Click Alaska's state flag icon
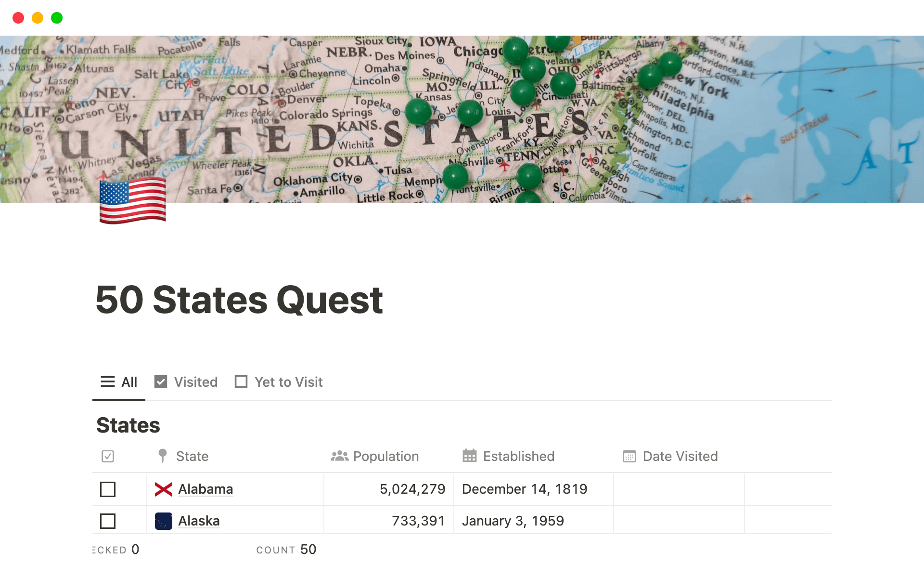Viewport: 924px width, 578px height. (x=163, y=521)
